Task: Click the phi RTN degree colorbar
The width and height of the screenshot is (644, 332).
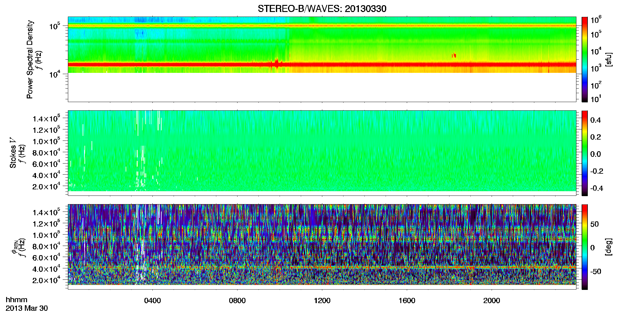Action: coord(585,247)
